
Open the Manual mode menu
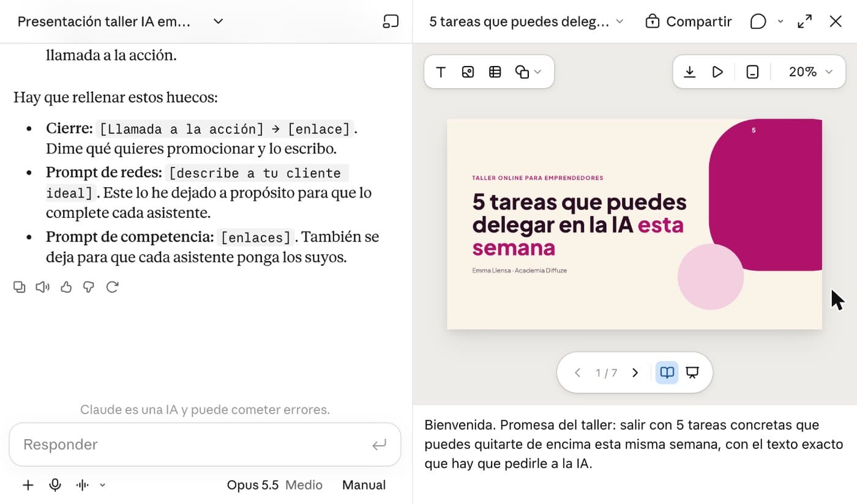pos(364,485)
